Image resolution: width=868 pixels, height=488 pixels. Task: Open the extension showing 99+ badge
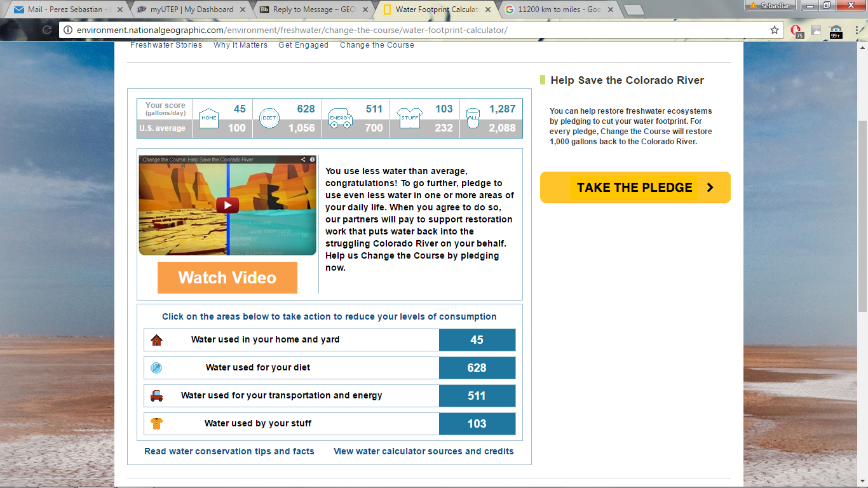tap(836, 30)
